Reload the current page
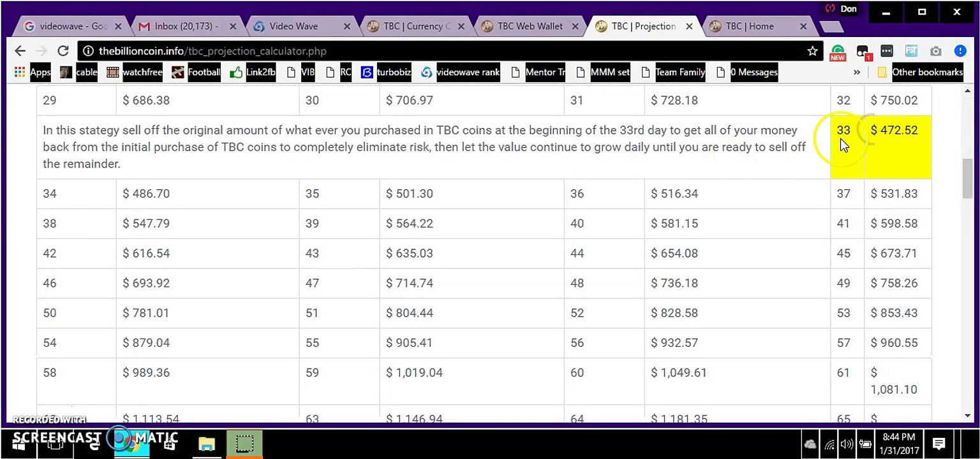 [63, 51]
